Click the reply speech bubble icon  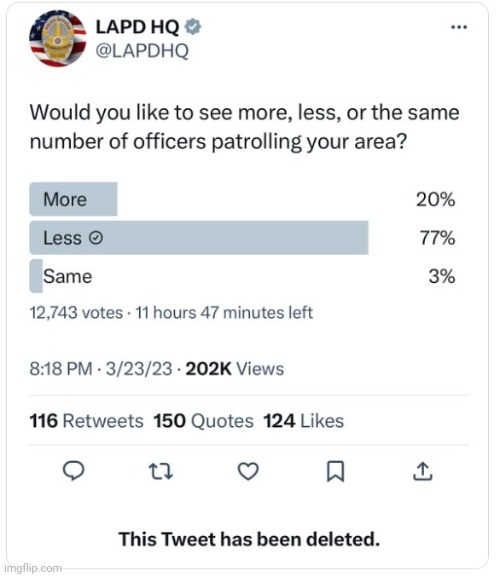74,471
